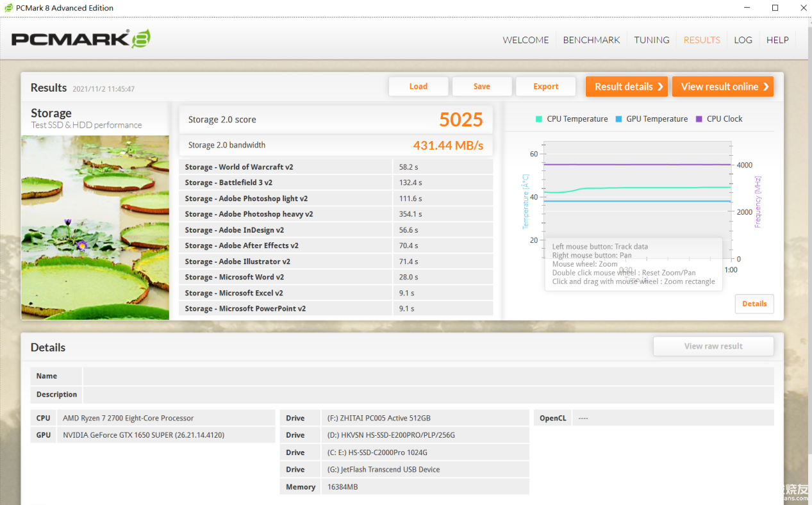Click the bandwidth value 431.44 MB/s
This screenshot has height=505, width=812.
(x=448, y=145)
